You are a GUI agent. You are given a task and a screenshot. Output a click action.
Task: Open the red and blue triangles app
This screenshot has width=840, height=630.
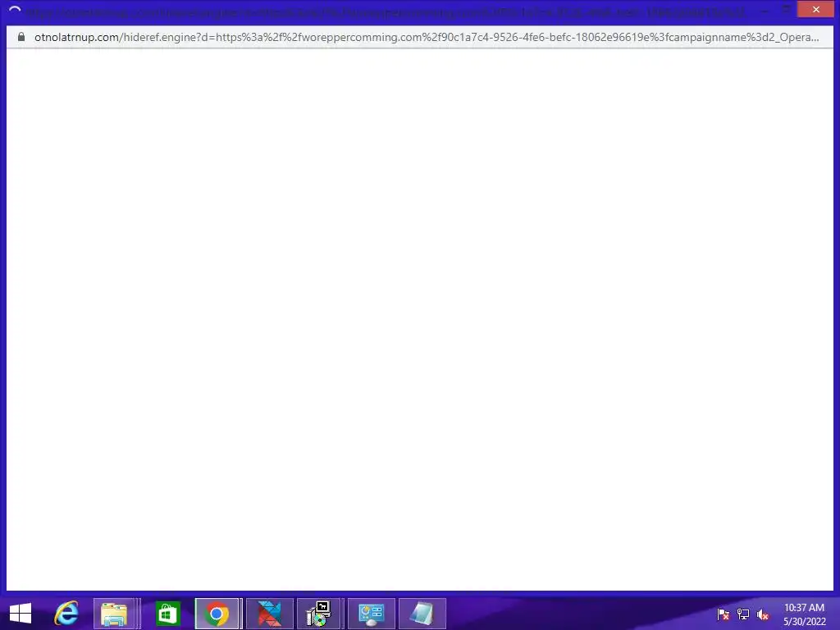[x=269, y=614]
